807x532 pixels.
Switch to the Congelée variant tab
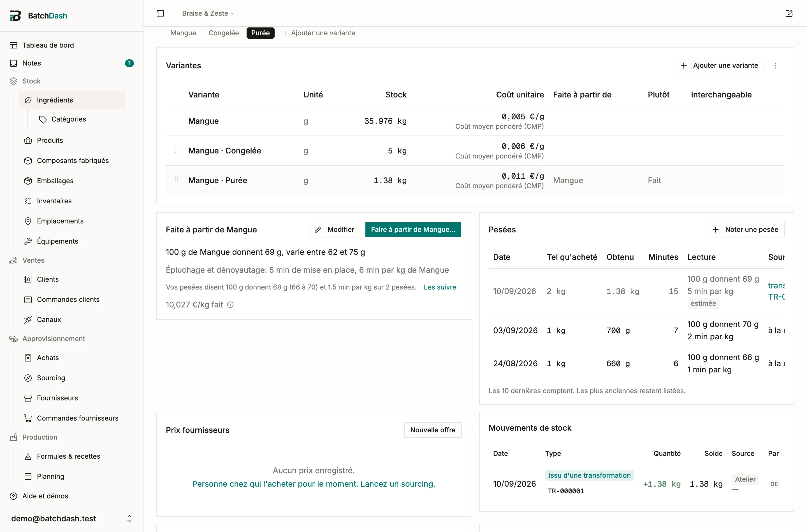coord(223,33)
